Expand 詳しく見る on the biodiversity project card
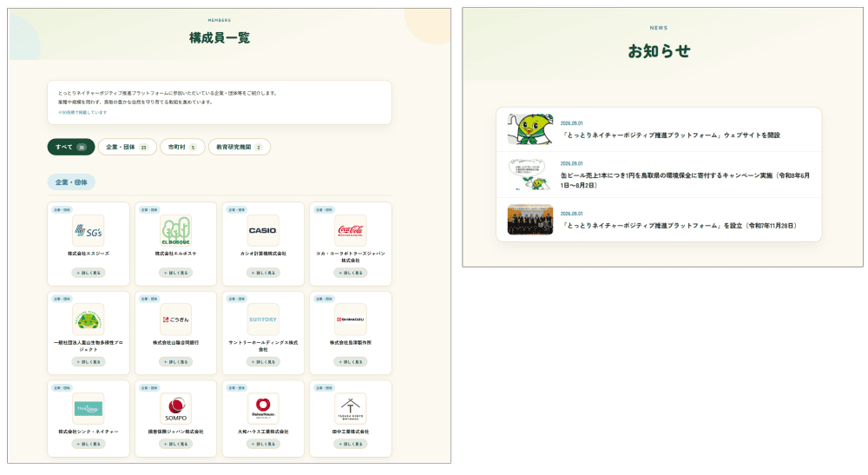 89,361
